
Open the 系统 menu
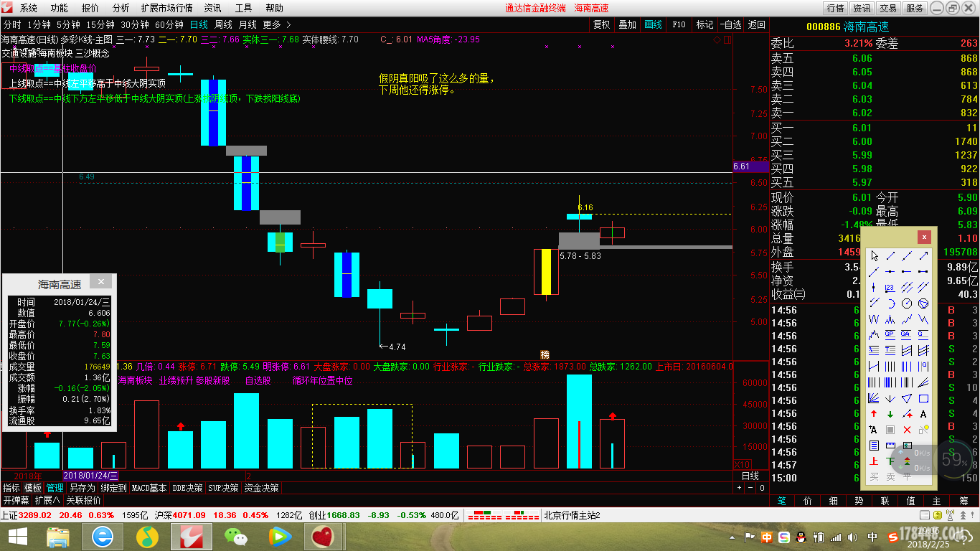[x=29, y=8]
